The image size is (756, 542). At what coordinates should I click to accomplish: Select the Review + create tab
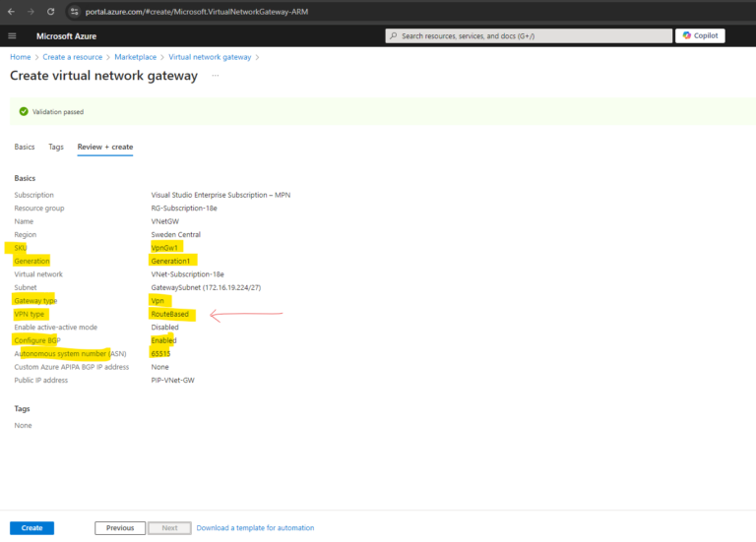coord(105,147)
